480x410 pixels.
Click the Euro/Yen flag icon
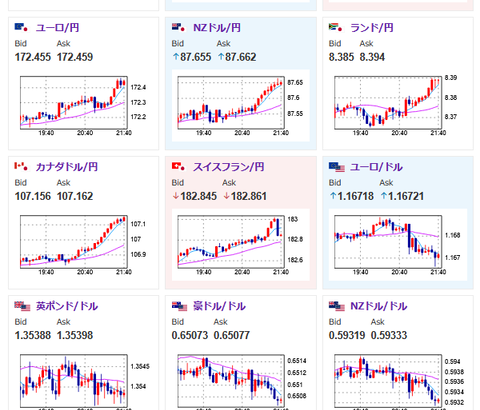click(x=21, y=27)
